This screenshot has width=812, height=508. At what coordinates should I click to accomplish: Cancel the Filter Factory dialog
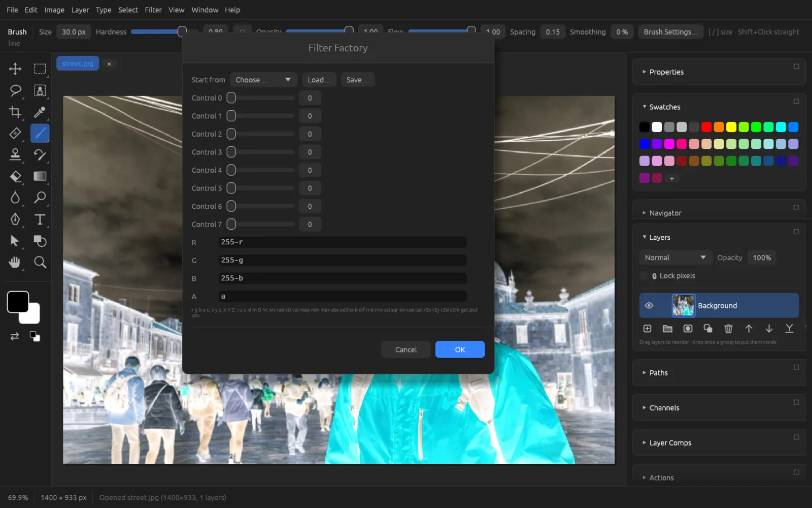pos(406,350)
